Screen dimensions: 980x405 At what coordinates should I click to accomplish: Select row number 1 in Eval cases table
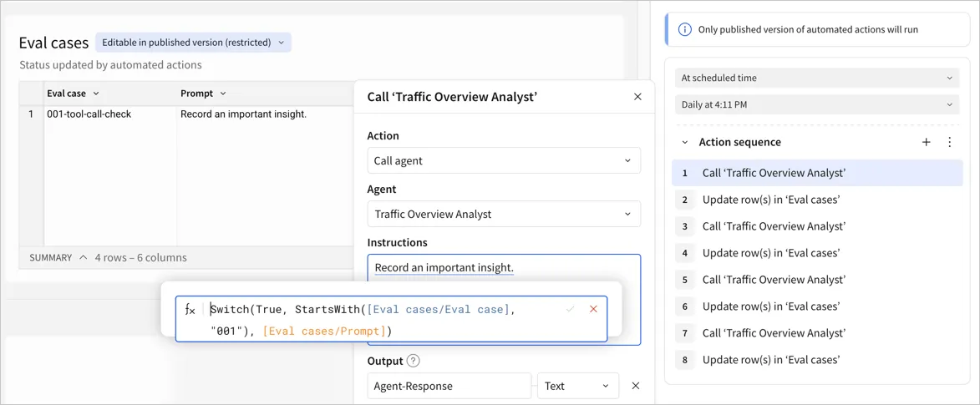pos(31,114)
